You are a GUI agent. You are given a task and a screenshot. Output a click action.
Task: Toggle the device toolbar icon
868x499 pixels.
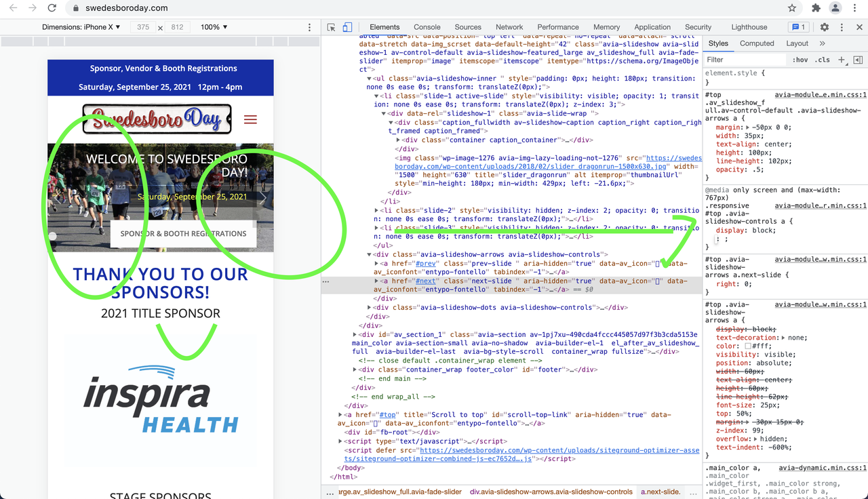point(347,27)
